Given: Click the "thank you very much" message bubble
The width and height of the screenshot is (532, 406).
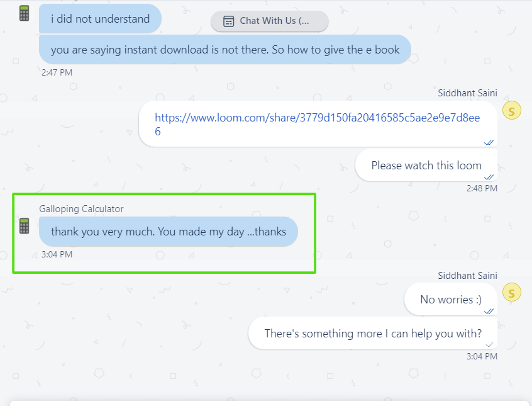Looking at the screenshot, I should coord(168,232).
